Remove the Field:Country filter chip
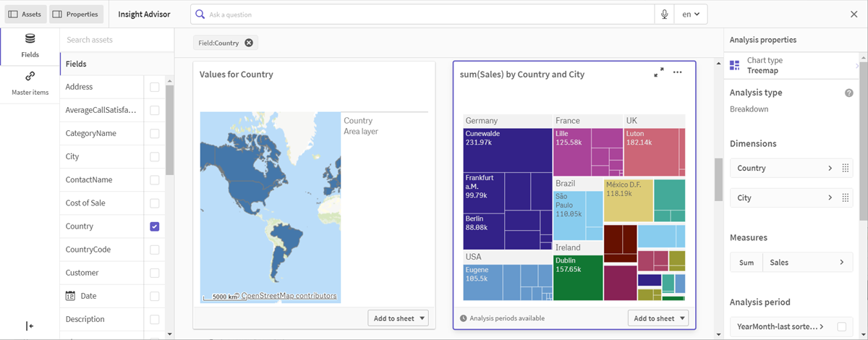The height and width of the screenshot is (340, 868). click(249, 43)
